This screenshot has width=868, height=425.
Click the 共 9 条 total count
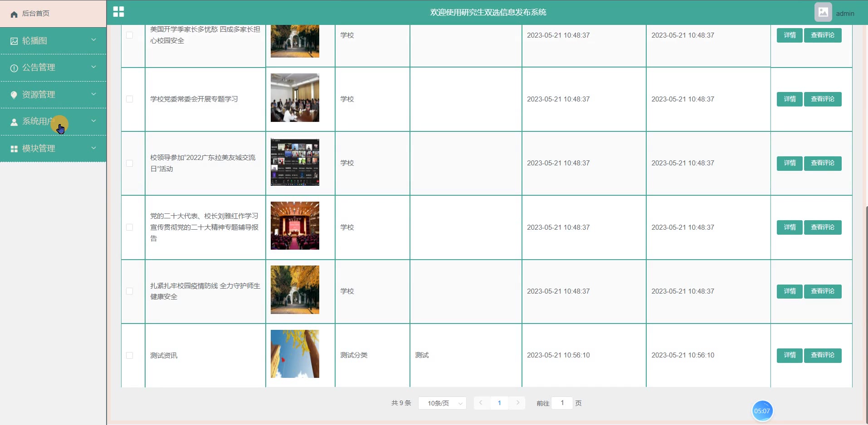tap(401, 403)
